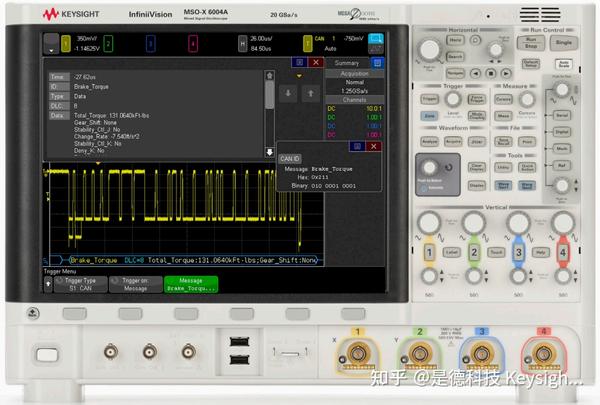Select the Message Brake_Torque softkey
This screenshot has width=600, height=405.
point(190,283)
